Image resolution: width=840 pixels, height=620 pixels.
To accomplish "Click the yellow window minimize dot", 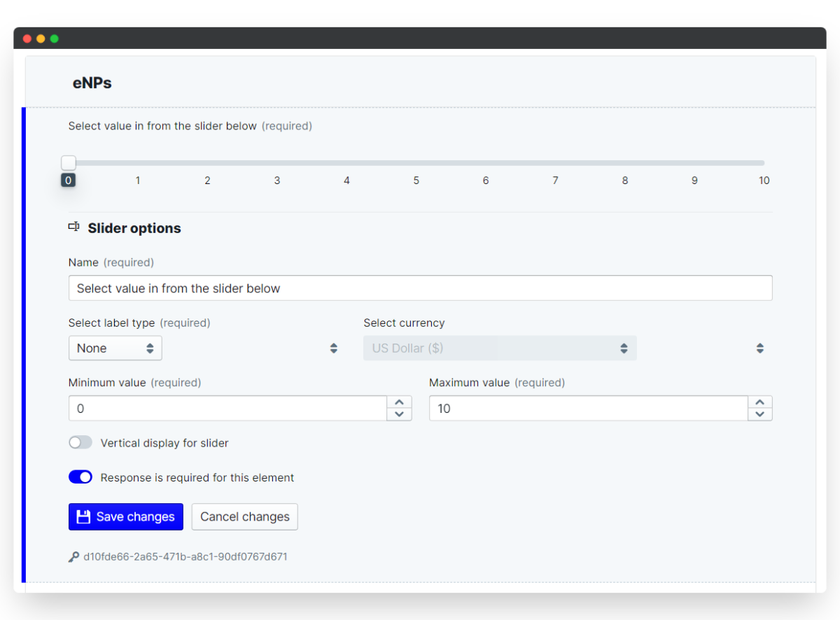I will click(x=41, y=38).
